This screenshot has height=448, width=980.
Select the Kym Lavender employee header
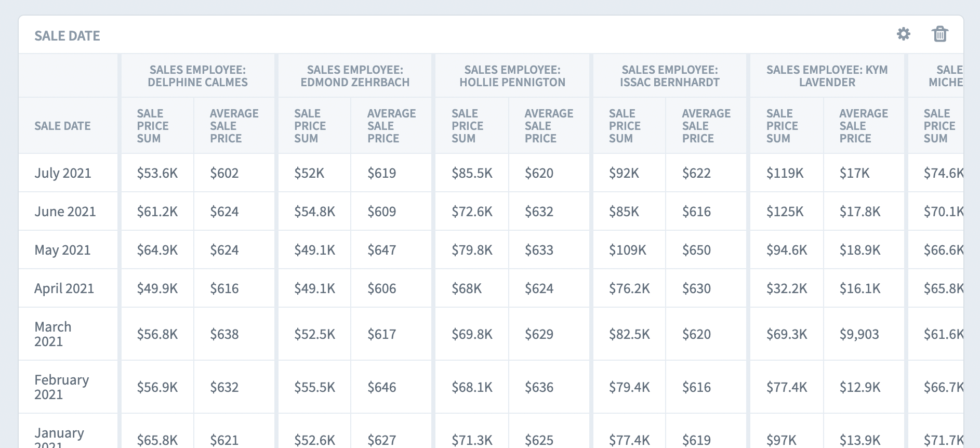(827, 76)
